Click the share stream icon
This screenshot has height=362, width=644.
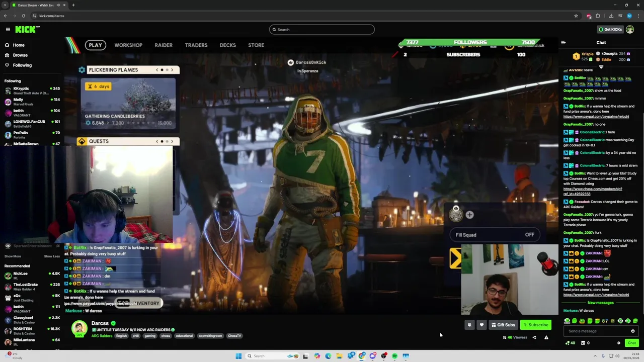pyautogui.click(x=534, y=337)
